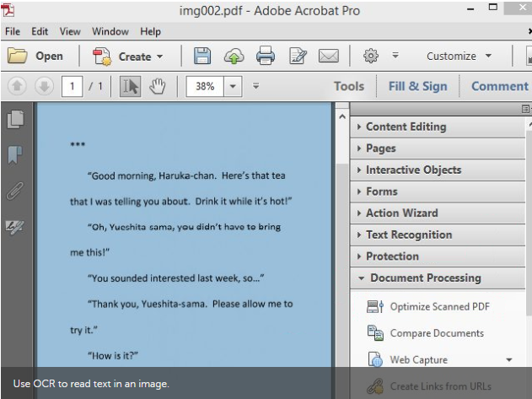The height and width of the screenshot is (399, 532).
Task: Open the Customize dropdown
Action: point(459,56)
